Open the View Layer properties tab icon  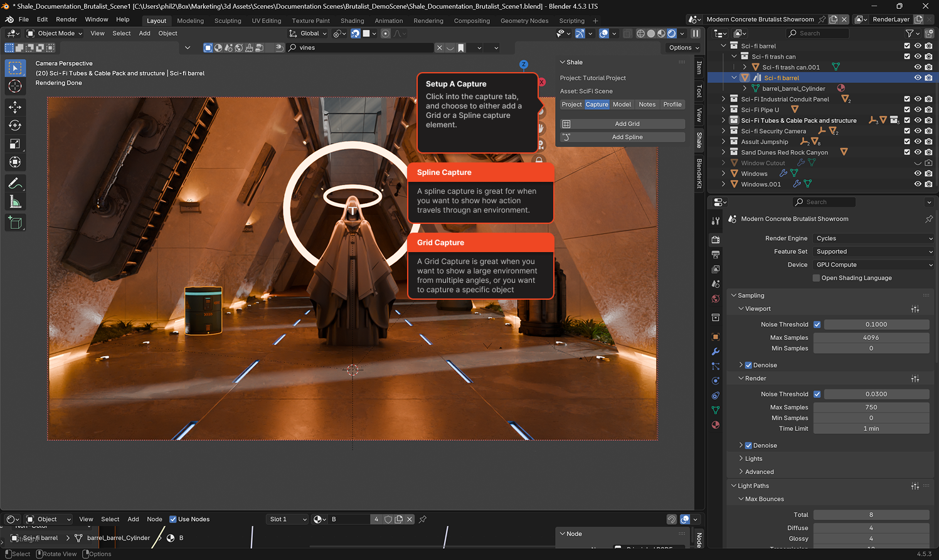tap(716, 269)
